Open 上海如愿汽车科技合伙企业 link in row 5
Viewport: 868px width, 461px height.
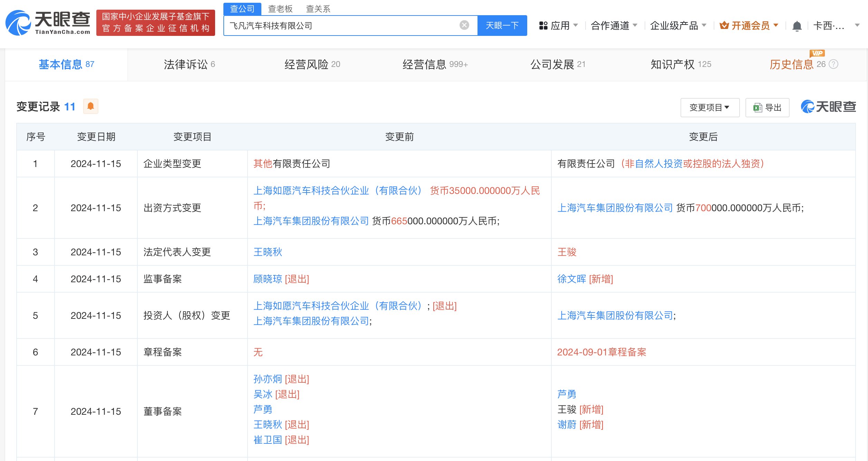pos(338,306)
